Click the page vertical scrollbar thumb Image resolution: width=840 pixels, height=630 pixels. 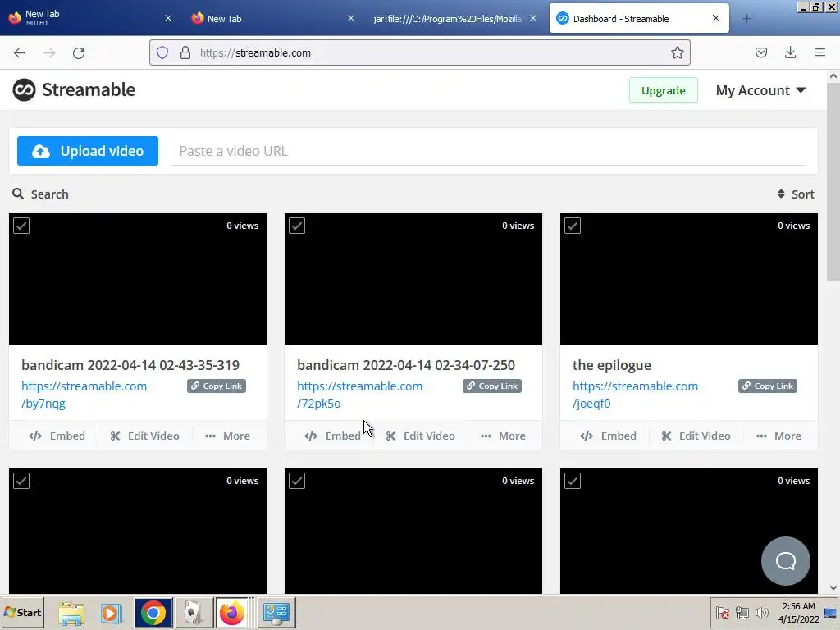coord(833,182)
